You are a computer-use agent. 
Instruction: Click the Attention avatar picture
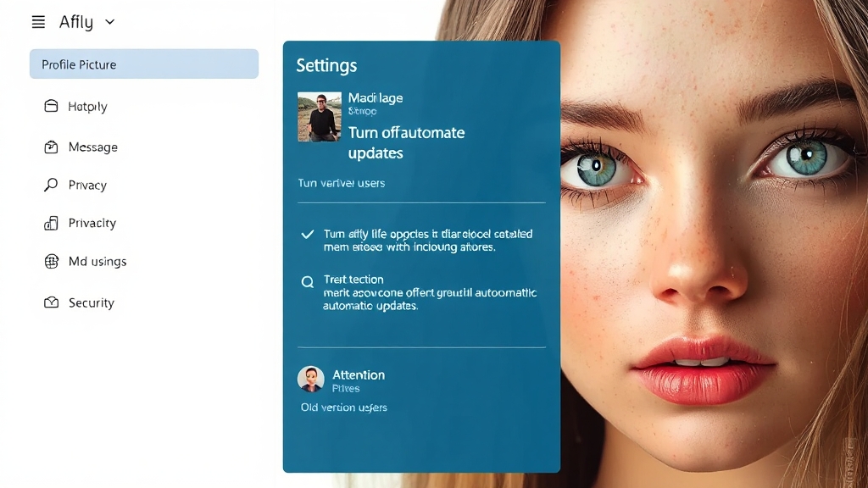tap(311, 379)
